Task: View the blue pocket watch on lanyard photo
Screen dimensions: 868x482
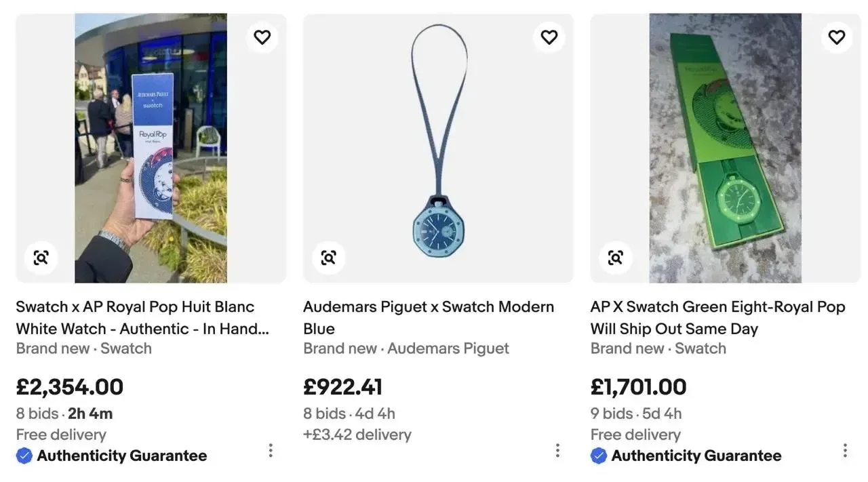Action: (x=439, y=148)
